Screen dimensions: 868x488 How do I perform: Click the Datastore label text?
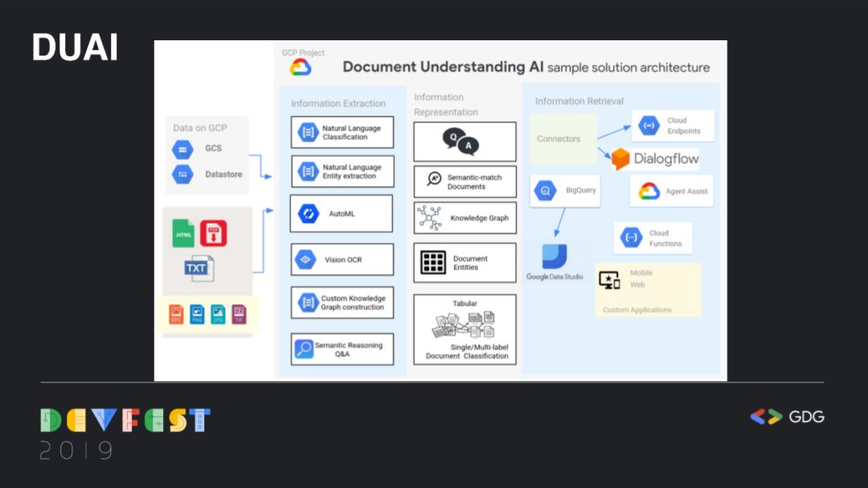click(x=223, y=174)
